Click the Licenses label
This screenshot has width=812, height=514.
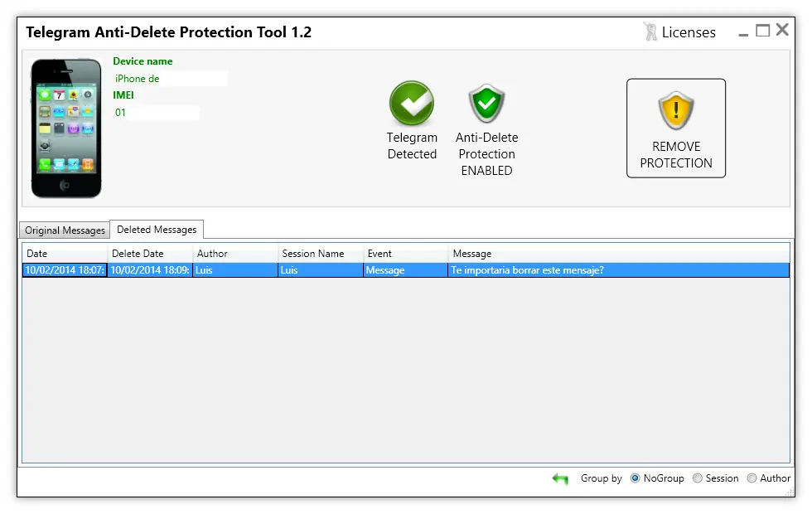coord(689,32)
